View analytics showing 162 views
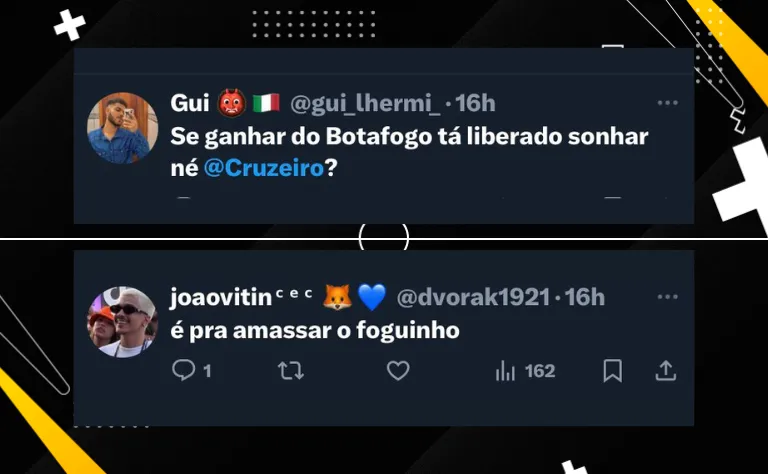 [x=525, y=371]
